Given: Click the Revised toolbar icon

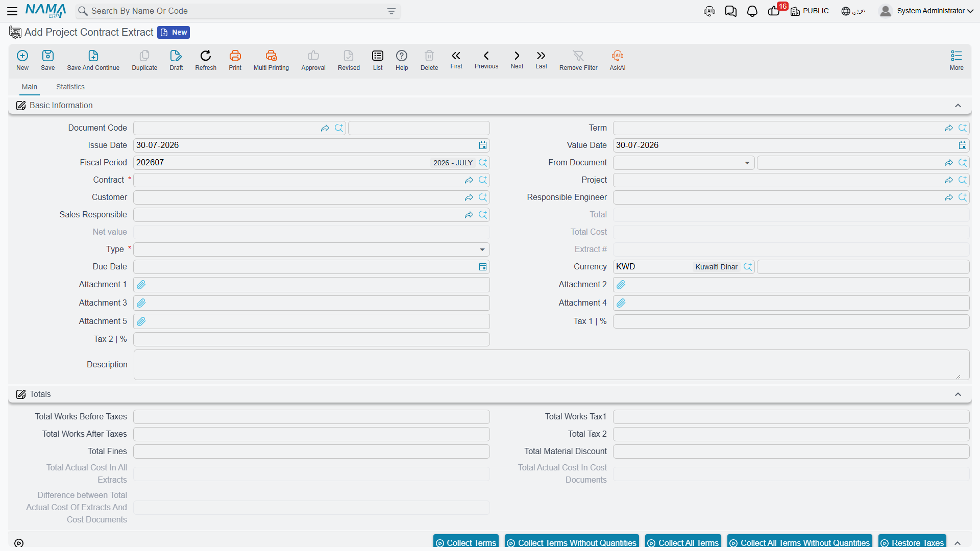Looking at the screenshot, I should [x=349, y=60].
